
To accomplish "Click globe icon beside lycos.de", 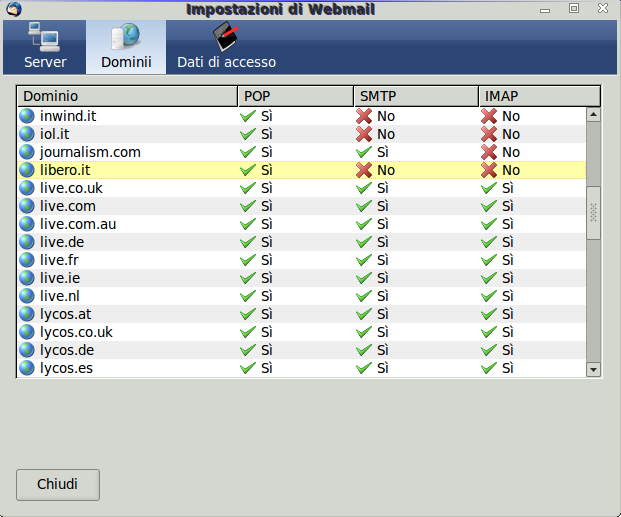I will coord(27,350).
